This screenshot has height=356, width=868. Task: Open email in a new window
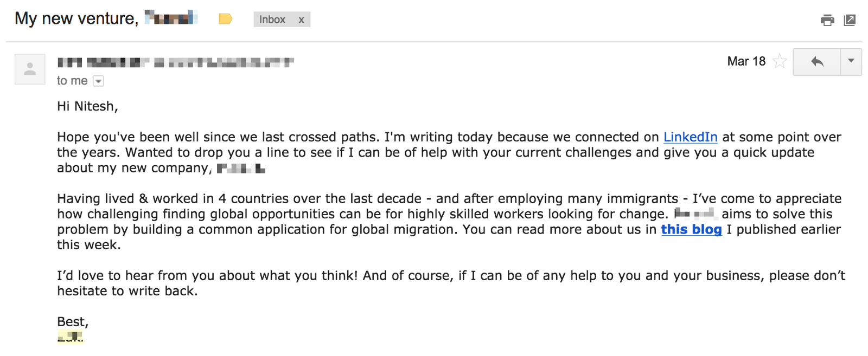click(850, 21)
